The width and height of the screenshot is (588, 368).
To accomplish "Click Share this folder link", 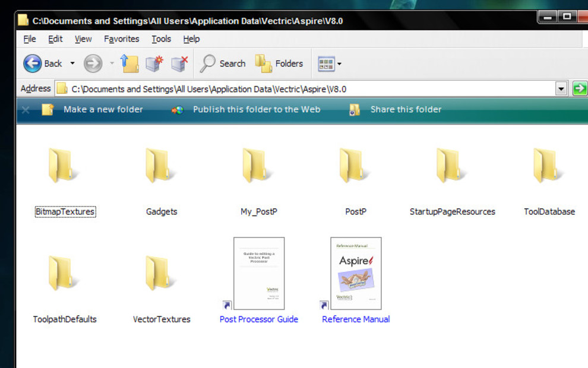I will pos(406,109).
